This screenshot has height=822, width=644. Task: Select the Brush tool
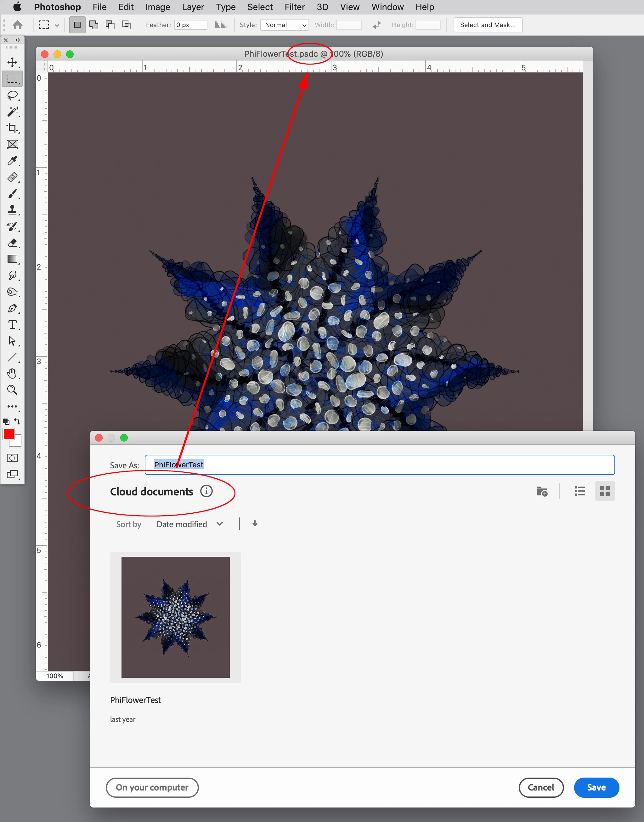12,193
